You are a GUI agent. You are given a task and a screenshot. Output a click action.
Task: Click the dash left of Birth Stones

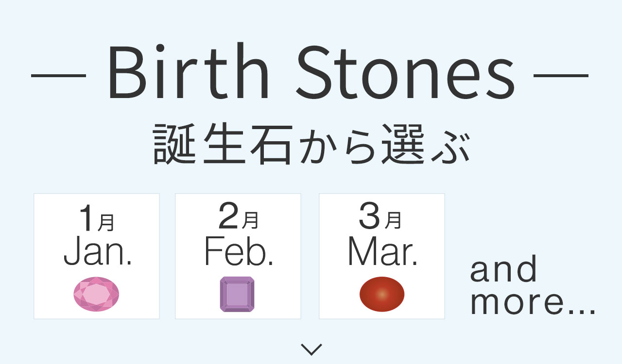click(x=58, y=76)
